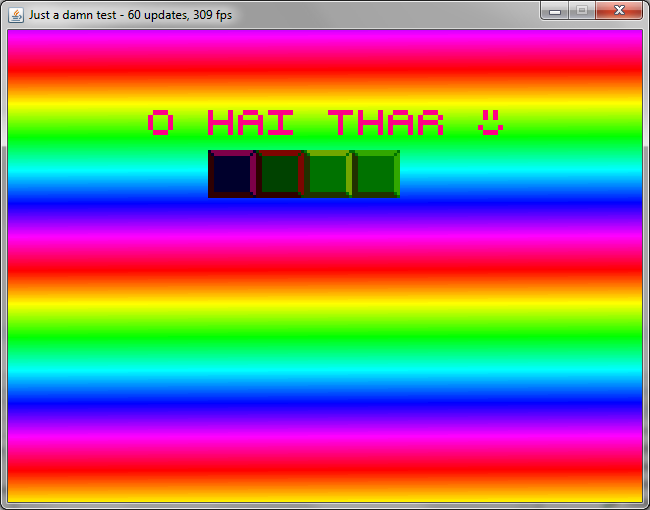
Task: Minimize the Just a damn test window
Action: (555, 10)
